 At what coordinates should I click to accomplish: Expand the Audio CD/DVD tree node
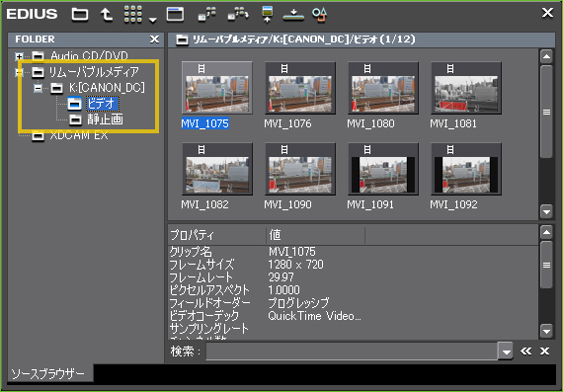(x=19, y=56)
